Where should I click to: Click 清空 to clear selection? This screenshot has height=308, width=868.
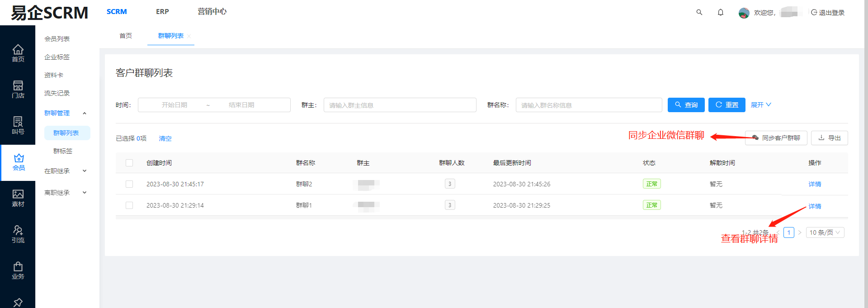(165, 138)
